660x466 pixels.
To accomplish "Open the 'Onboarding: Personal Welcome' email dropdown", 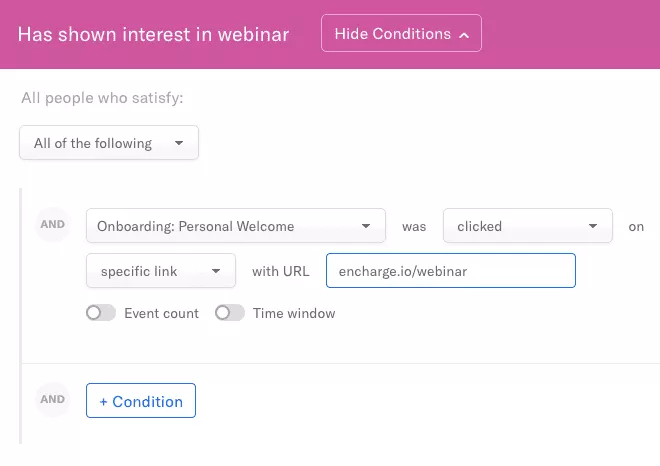I will [x=236, y=226].
